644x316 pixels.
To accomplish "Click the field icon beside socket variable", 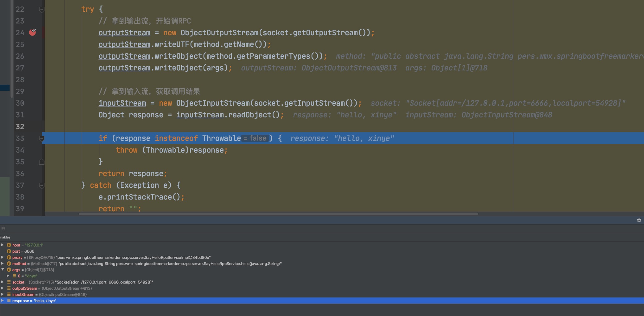I will (x=9, y=282).
